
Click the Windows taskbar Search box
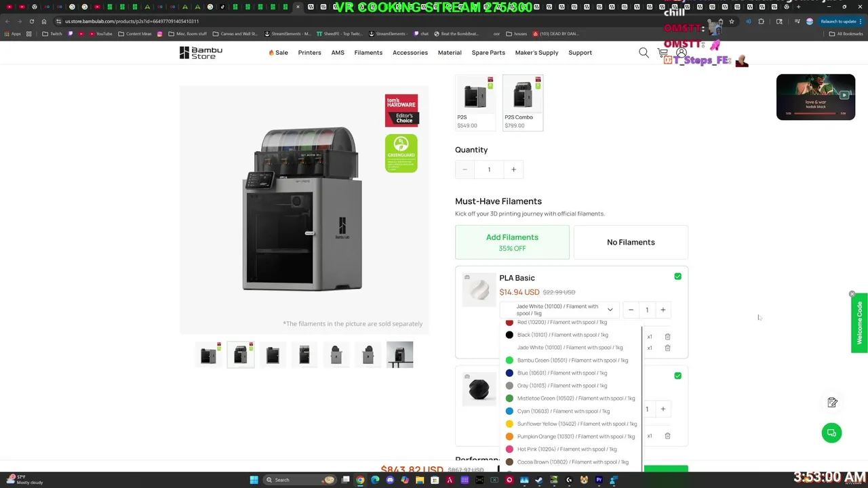298,480
